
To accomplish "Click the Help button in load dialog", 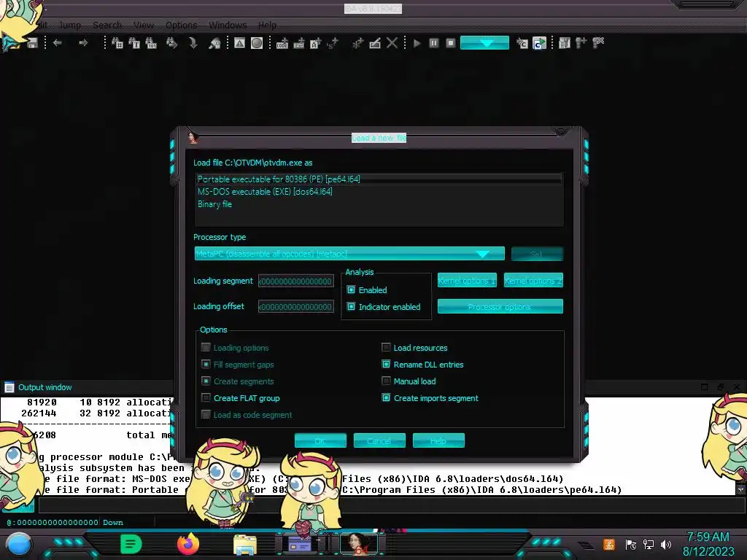I will tap(438, 441).
